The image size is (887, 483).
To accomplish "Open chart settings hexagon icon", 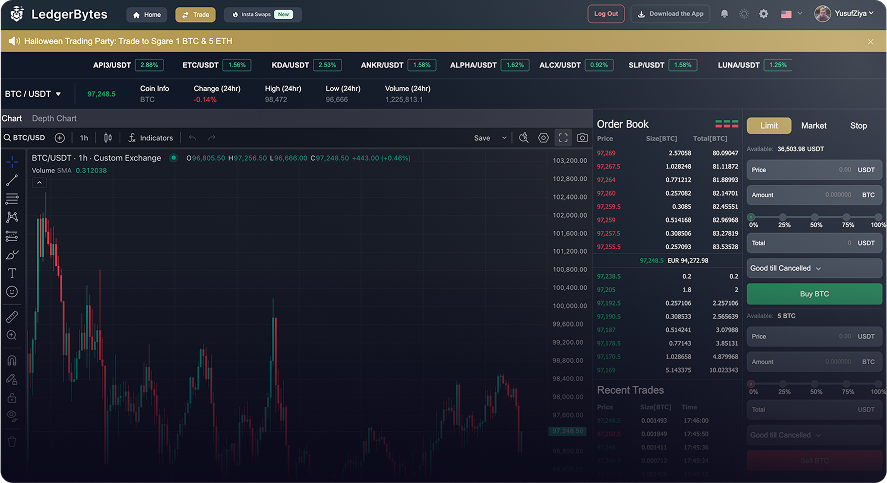I will 543,138.
